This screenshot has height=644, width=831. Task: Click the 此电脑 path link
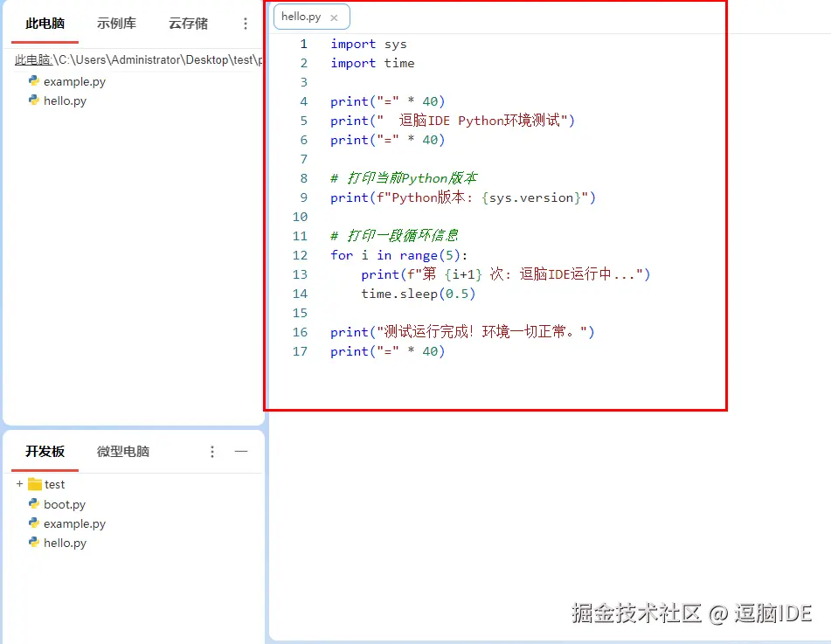click(x=33, y=60)
